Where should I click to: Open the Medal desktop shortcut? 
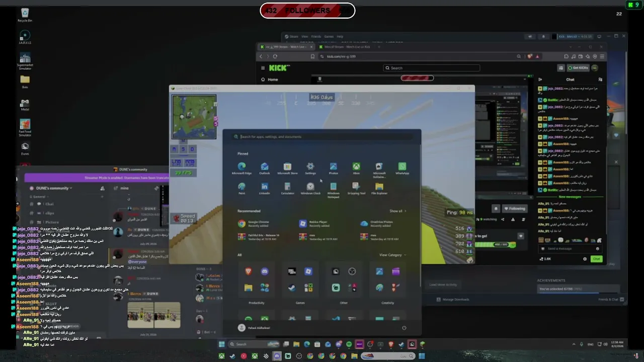pyautogui.click(x=25, y=105)
